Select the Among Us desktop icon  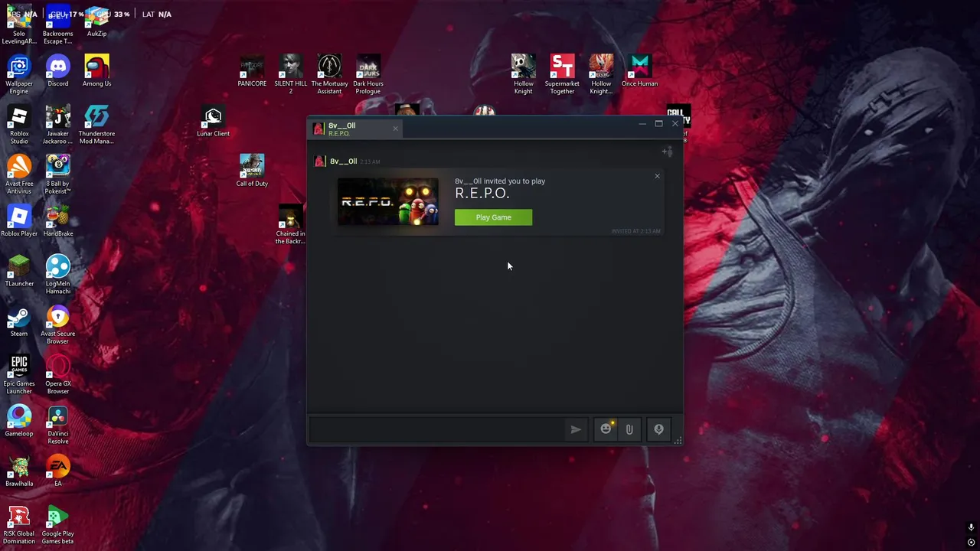[x=96, y=71]
